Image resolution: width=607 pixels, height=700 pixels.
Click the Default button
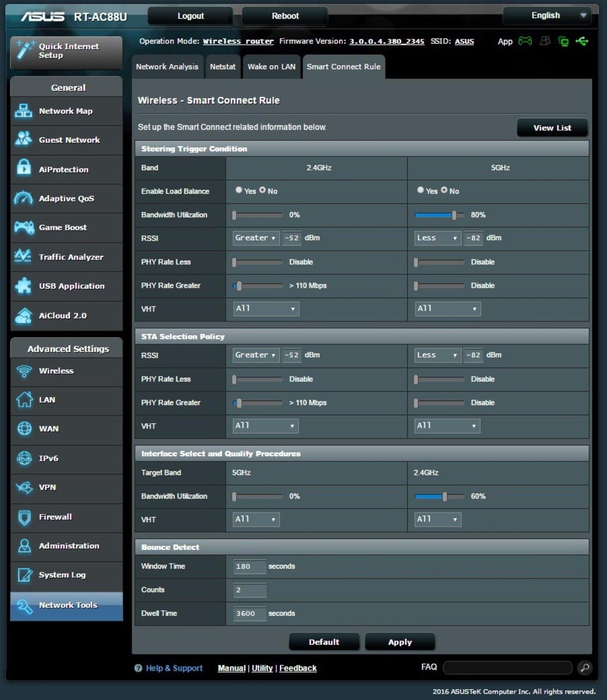click(324, 642)
